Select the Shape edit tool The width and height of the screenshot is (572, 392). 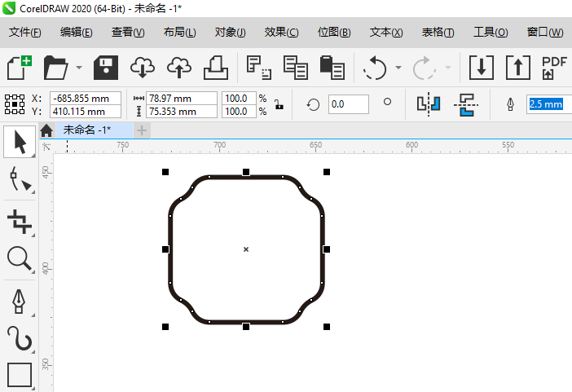[x=20, y=178]
